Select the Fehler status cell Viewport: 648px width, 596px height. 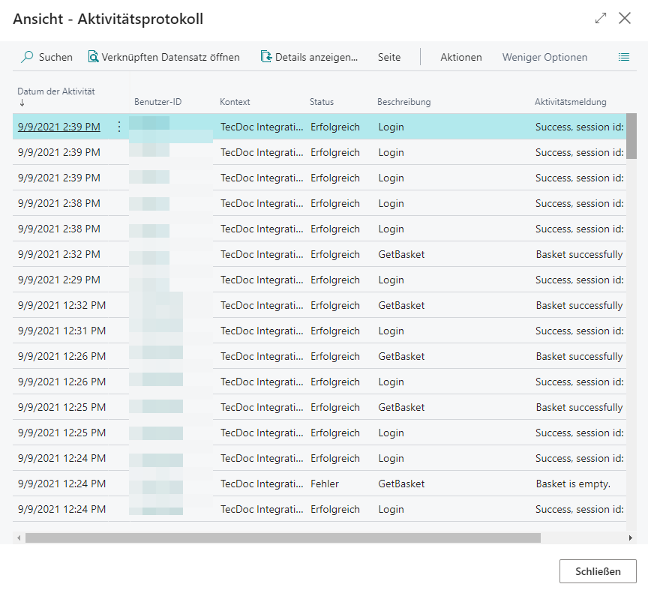pos(324,484)
